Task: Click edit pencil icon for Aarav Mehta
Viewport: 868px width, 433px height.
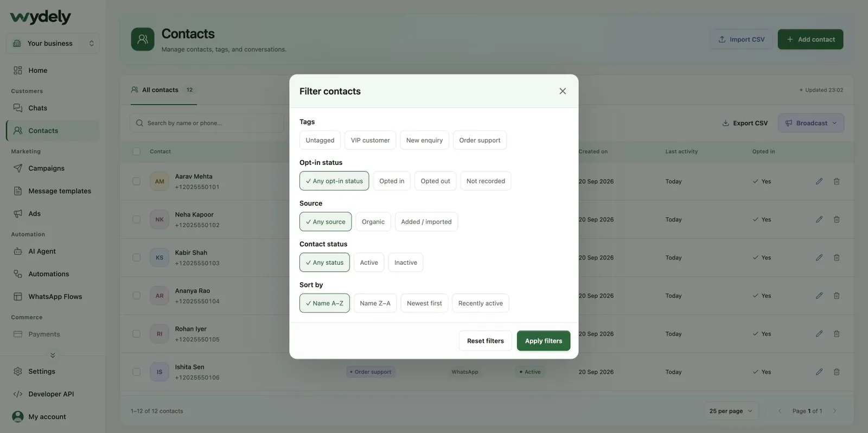Action: pos(819,181)
